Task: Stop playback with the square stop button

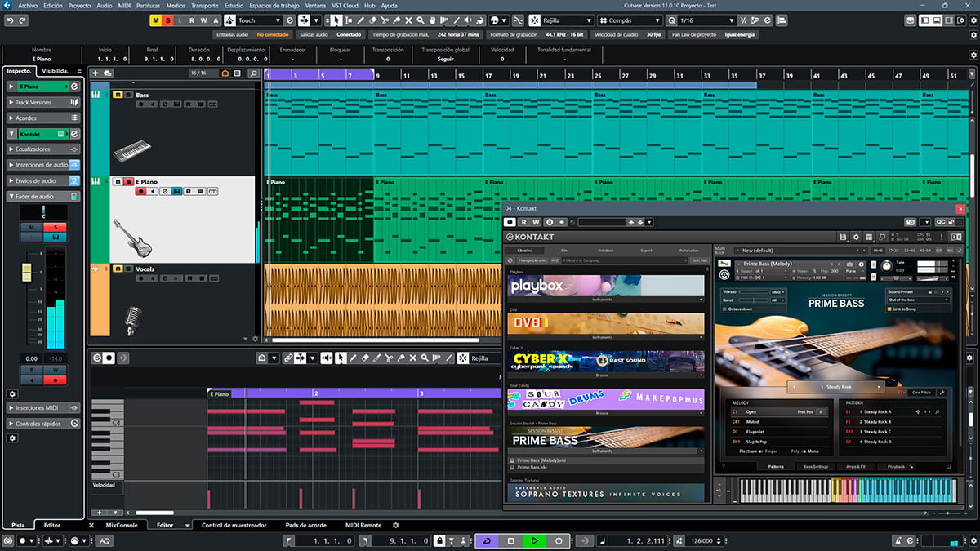Action: [510, 540]
